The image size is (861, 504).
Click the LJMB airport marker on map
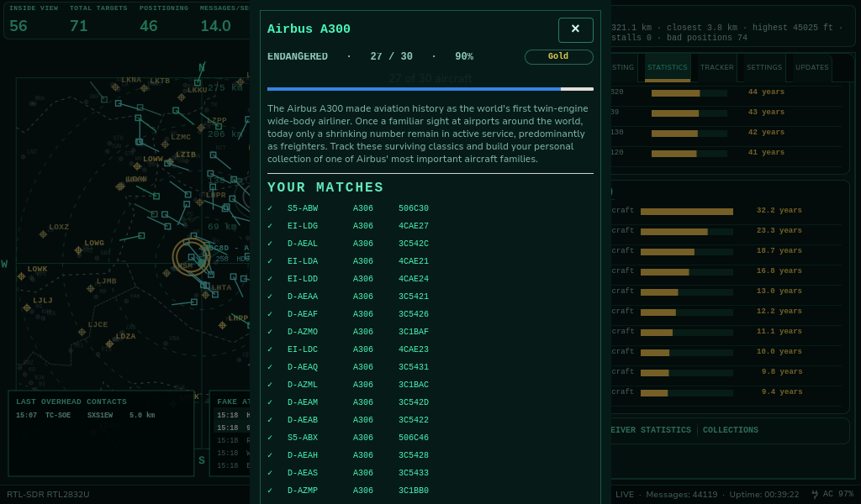click(91, 288)
